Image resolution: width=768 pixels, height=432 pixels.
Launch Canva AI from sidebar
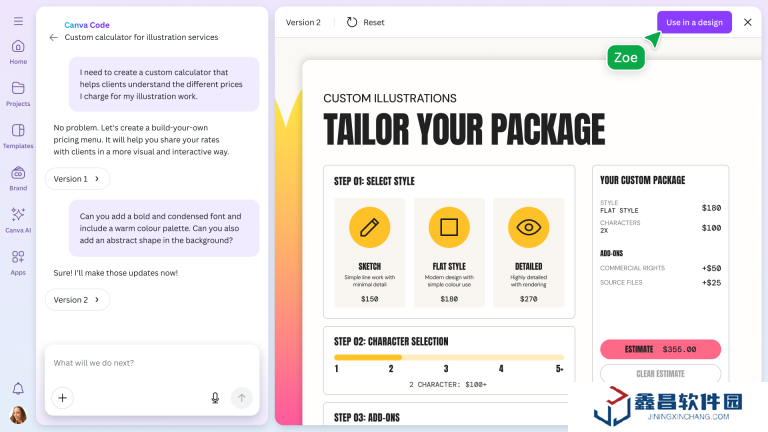(x=18, y=219)
